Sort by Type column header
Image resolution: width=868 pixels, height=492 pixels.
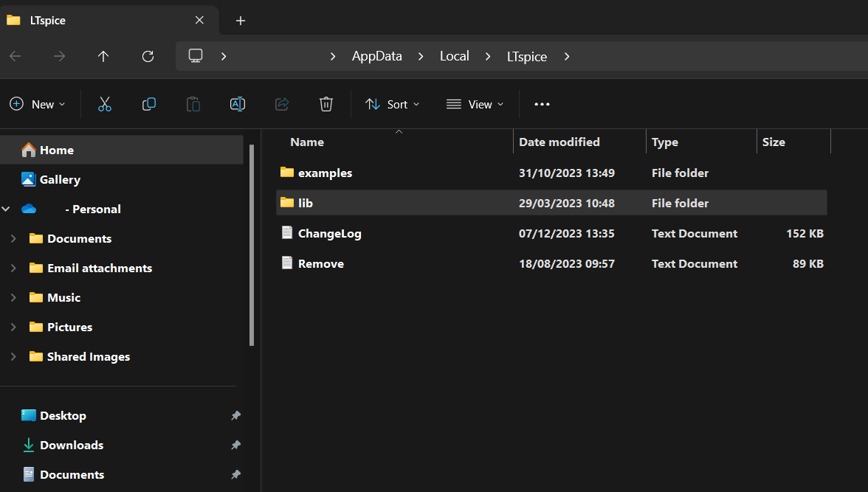click(665, 142)
